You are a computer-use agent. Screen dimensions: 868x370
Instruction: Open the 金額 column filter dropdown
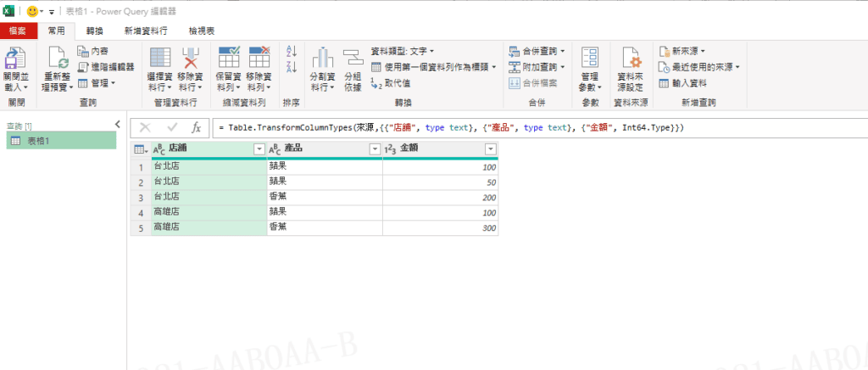(x=490, y=149)
